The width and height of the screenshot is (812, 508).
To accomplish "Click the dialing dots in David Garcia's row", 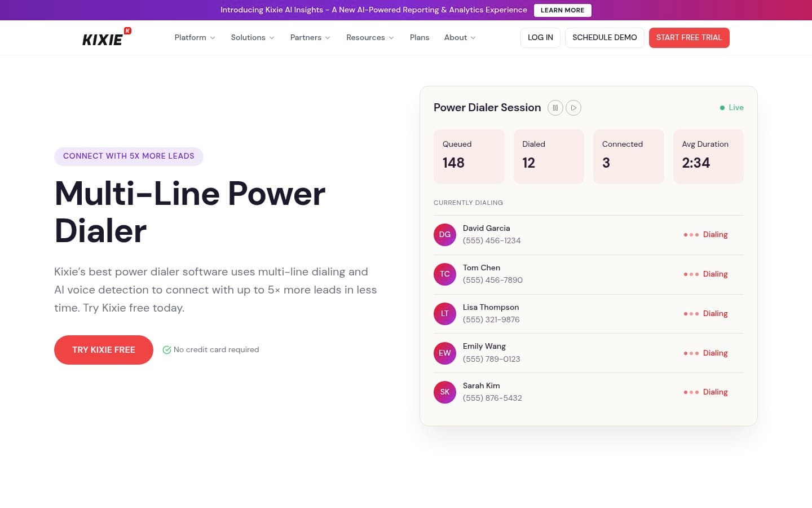I will coord(691,235).
